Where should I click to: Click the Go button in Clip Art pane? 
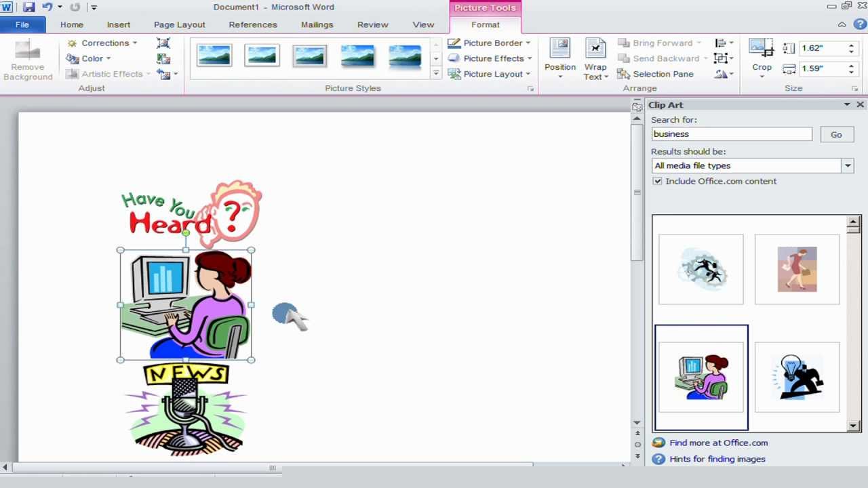coord(836,134)
